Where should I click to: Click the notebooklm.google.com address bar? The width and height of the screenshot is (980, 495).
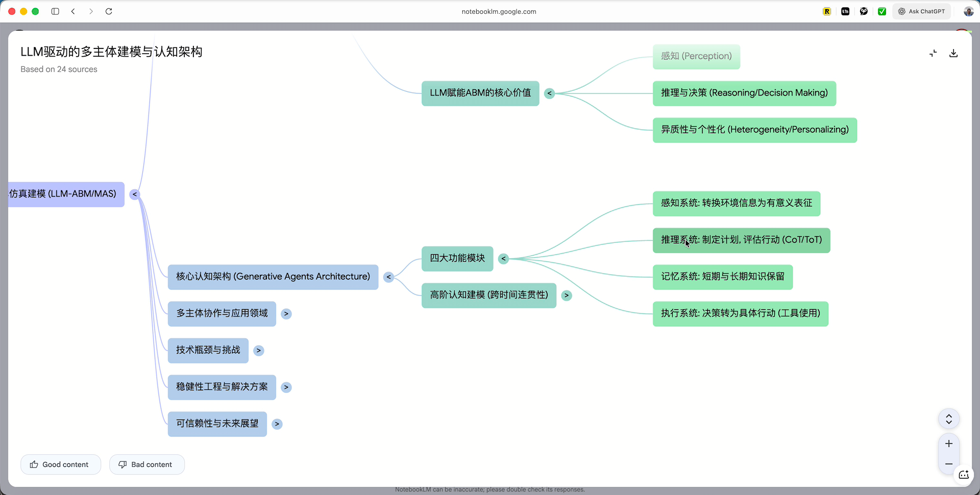tap(499, 11)
